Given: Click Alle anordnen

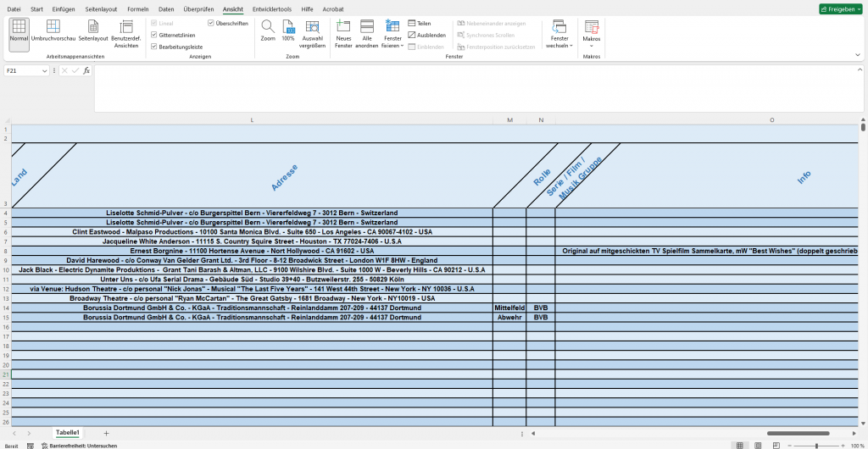Looking at the screenshot, I should (366, 32).
